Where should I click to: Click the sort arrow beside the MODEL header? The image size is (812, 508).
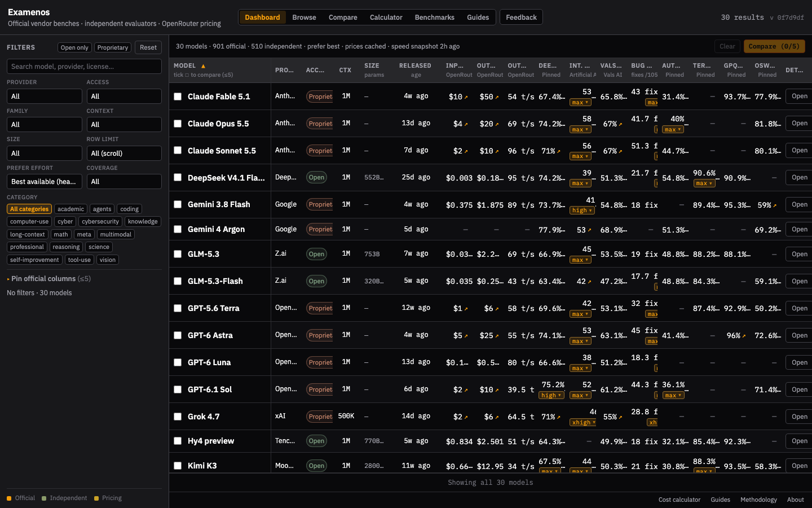click(x=203, y=66)
